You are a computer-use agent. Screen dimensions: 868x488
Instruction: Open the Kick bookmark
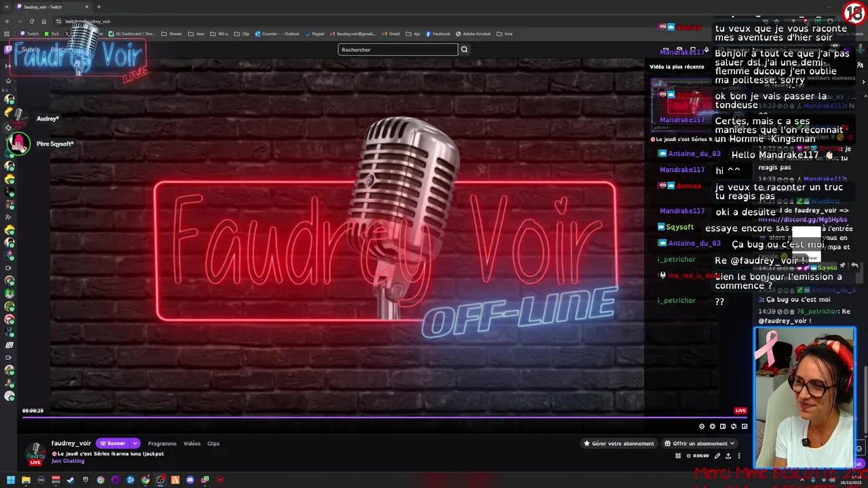click(52, 34)
